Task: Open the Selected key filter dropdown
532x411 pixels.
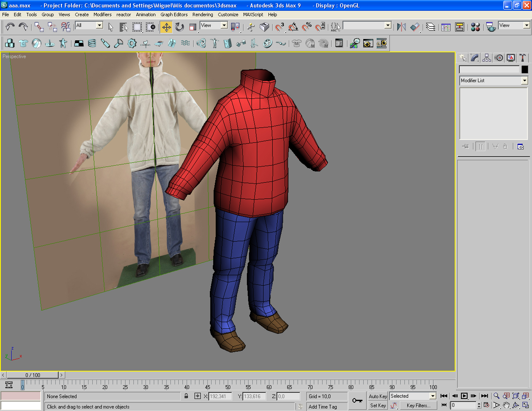Action: [432, 396]
